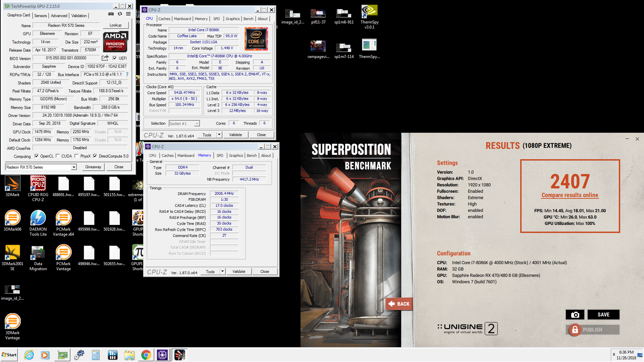Toggle the PhysX checkbox

click(76, 156)
